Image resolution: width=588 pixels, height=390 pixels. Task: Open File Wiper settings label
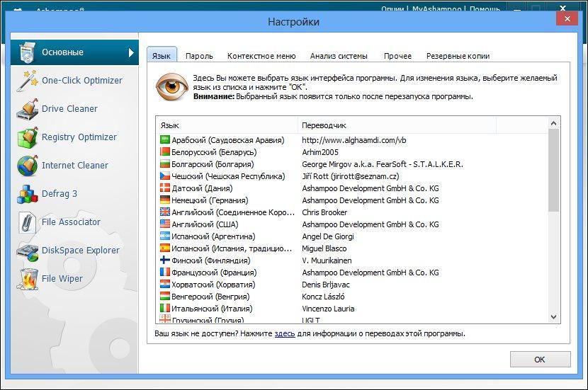coord(62,278)
